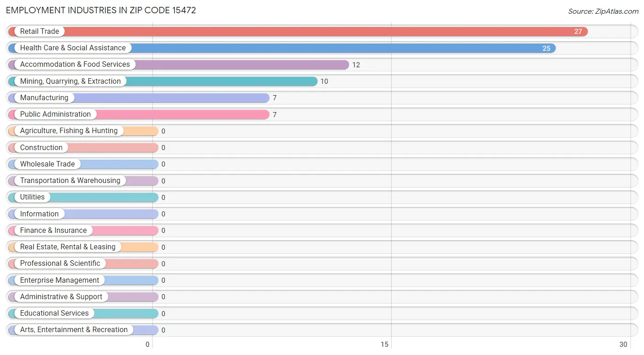Click the Administrative & Support label

coord(61,296)
